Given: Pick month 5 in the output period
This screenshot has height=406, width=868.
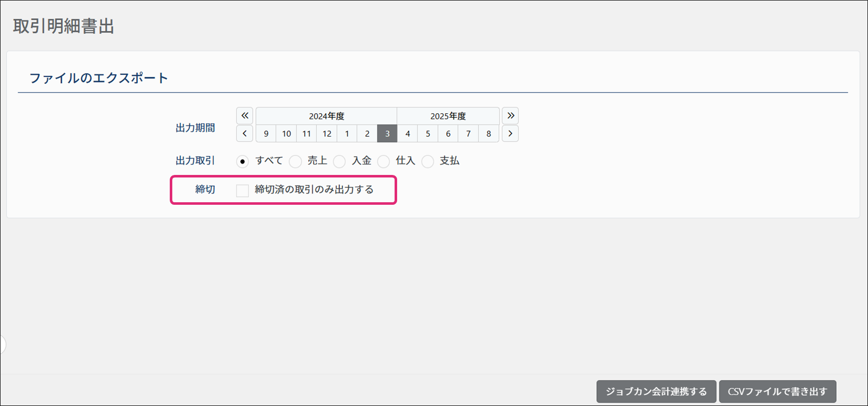Looking at the screenshot, I should (428, 133).
